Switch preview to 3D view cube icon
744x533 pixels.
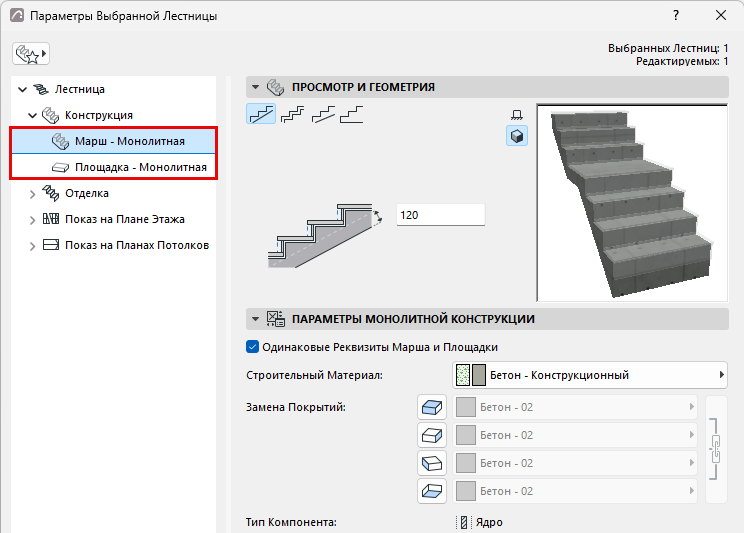(517, 136)
